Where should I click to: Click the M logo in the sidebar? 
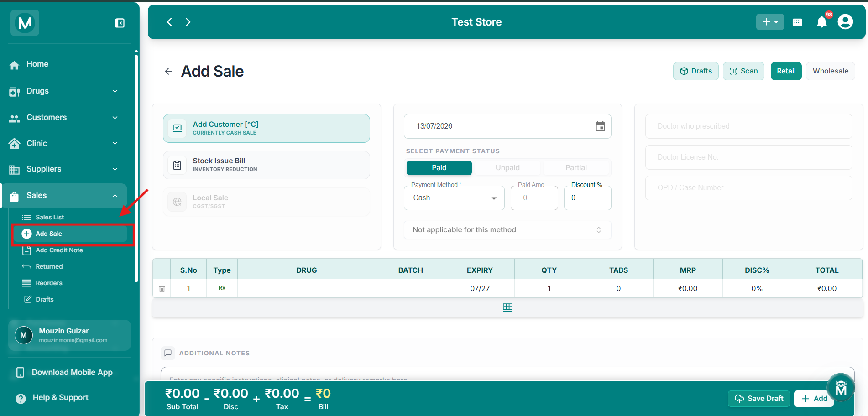(x=25, y=23)
